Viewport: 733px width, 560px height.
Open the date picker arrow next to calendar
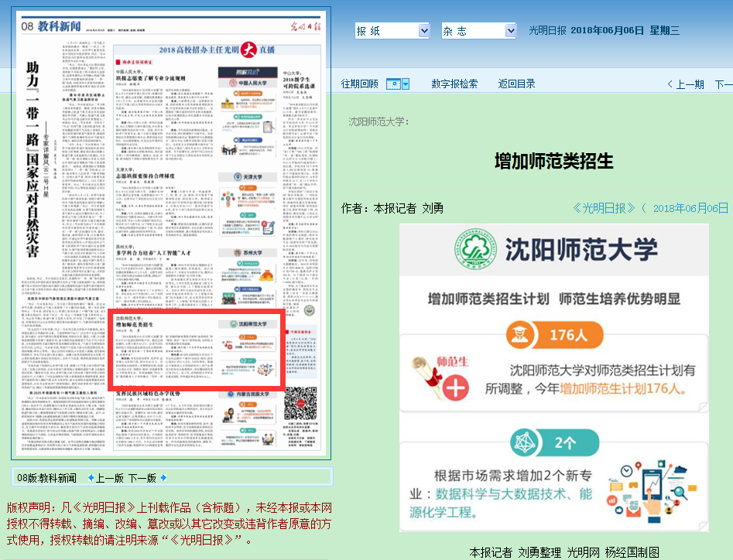click(x=406, y=84)
